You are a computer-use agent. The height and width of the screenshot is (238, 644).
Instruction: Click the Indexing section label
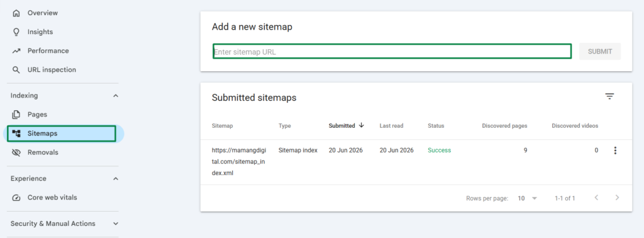25,96
